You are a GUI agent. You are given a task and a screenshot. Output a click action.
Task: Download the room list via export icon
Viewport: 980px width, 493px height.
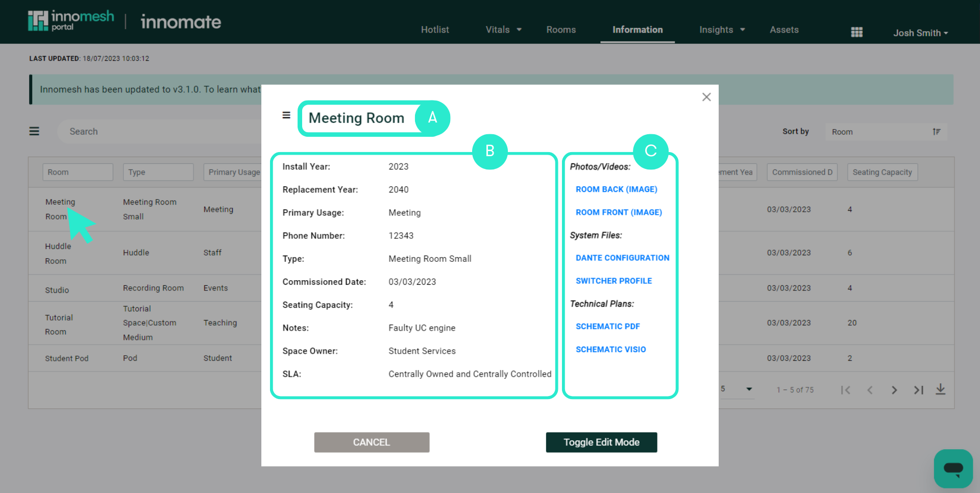pos(941,389)
